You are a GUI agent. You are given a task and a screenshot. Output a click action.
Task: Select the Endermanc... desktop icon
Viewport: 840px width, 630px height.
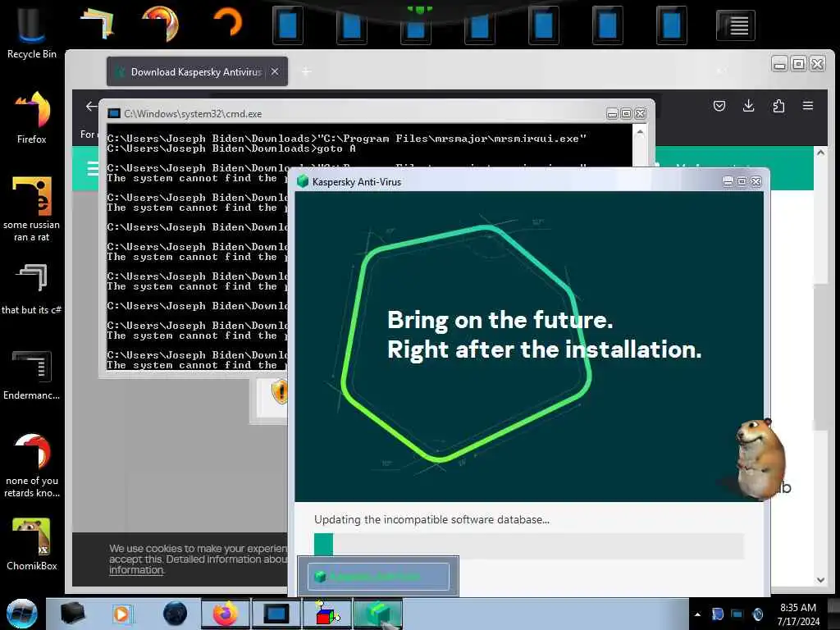pos(32,375)
